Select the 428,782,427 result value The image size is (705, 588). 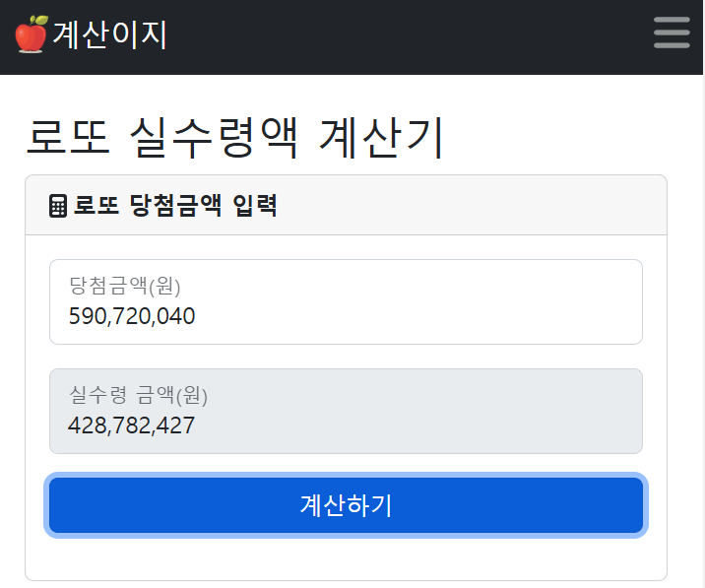tap(132, 425)
